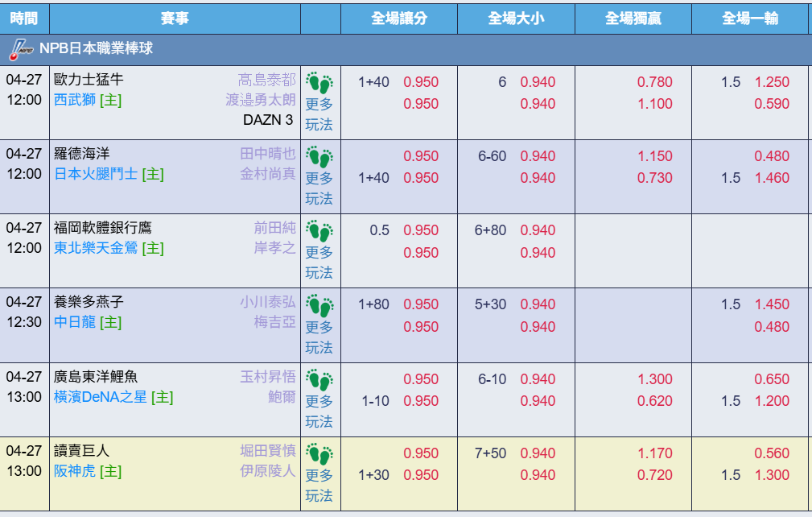The width and height of the screenshot is (812, 517).
Task: Collapse the NPB日本職業棒球 league section
Action: click(x=97, y=49)
